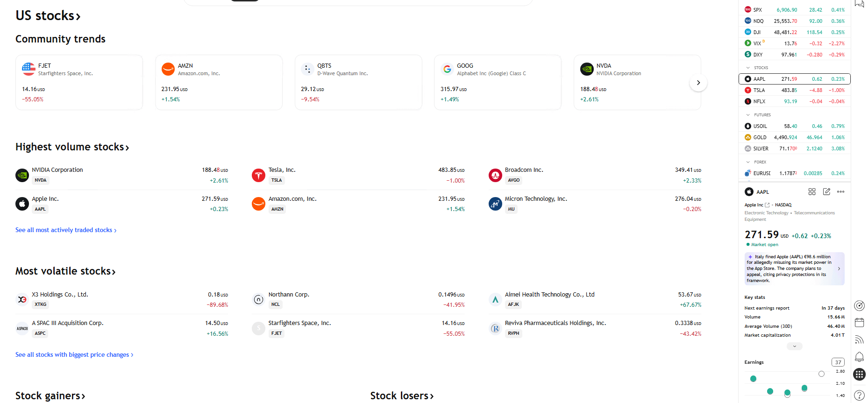Click the edit note icon beside AAPL
Viewport: 868px width, 403px height.
(x=826, y=191)
